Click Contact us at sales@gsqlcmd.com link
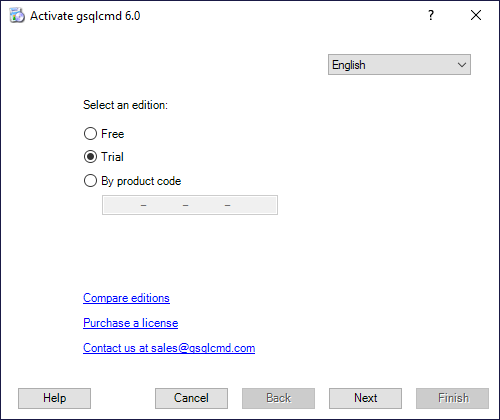Image resolution: width=500 pixels, height=420 pixels. (169, 348)
